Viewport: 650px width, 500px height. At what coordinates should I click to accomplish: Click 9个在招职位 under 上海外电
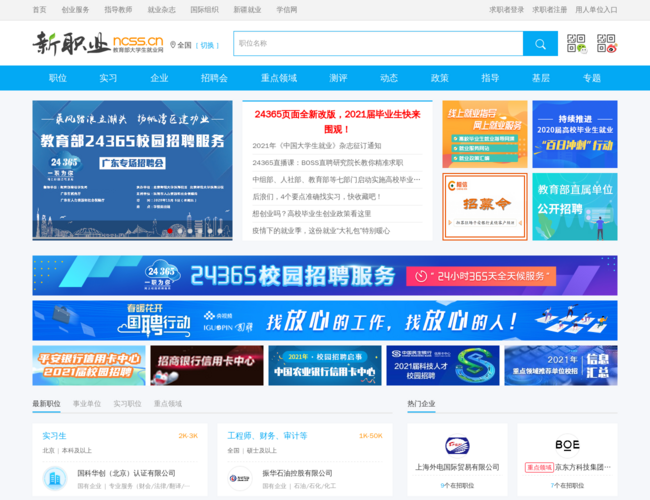click(x=457, y=485)
